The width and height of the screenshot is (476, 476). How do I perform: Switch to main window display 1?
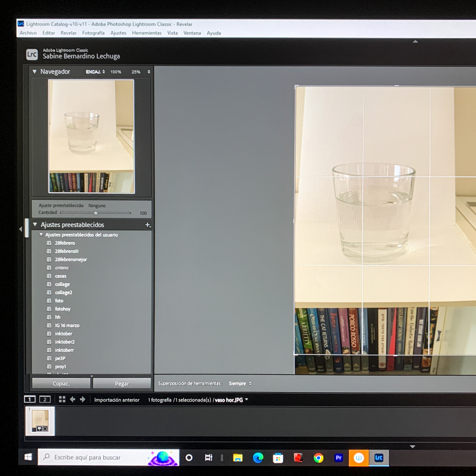(x=30, y=399)
